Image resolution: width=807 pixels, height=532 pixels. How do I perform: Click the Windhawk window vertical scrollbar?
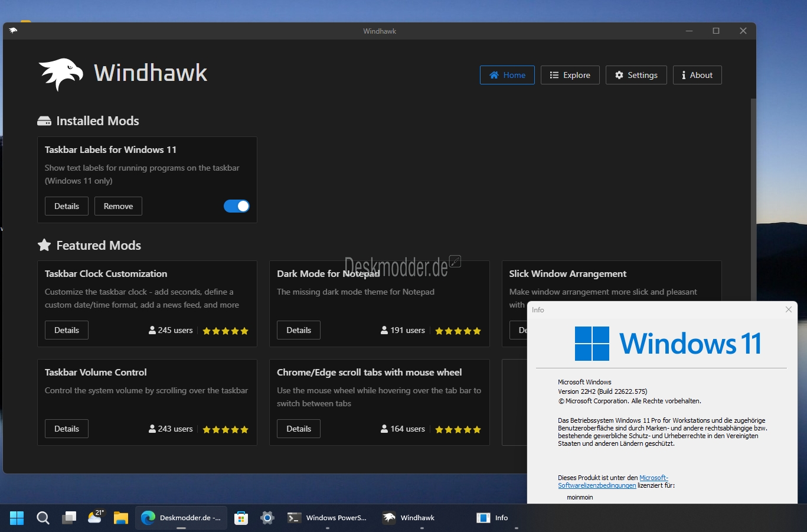[753, 201]
